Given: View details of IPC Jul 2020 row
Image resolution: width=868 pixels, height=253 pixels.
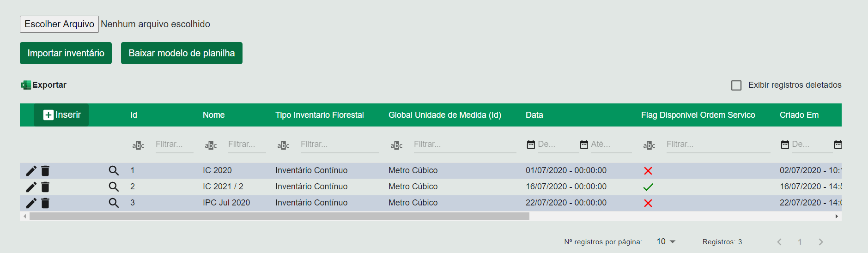Looking at the screenshot, I should pos(114,203).
